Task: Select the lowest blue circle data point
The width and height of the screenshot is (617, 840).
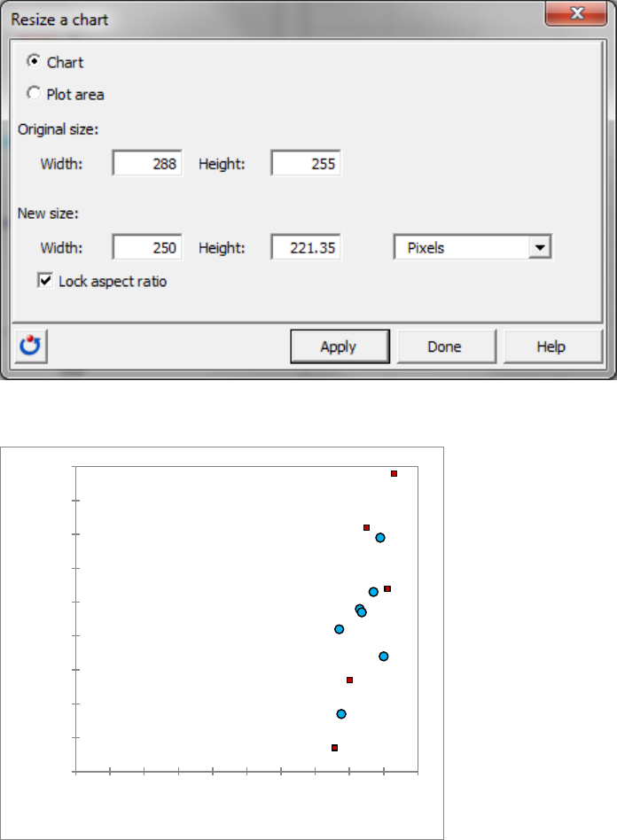Action: tap(341, 713)
